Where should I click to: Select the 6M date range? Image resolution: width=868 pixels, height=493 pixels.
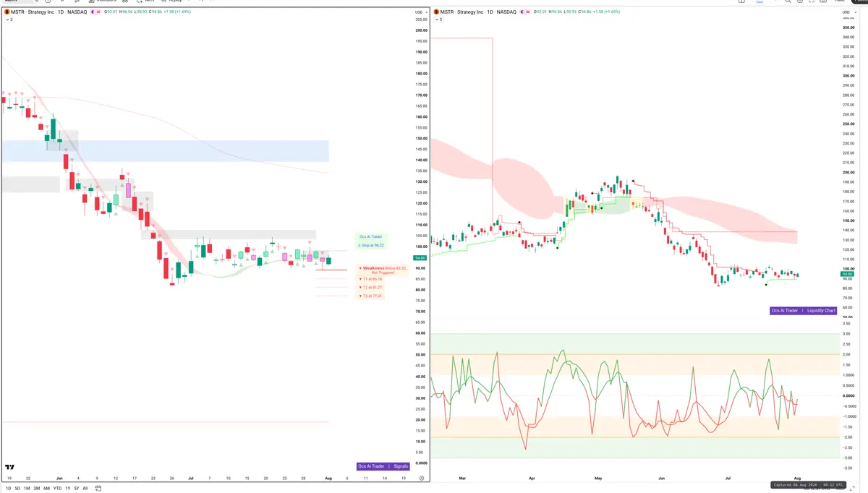(x=47, y=489)
